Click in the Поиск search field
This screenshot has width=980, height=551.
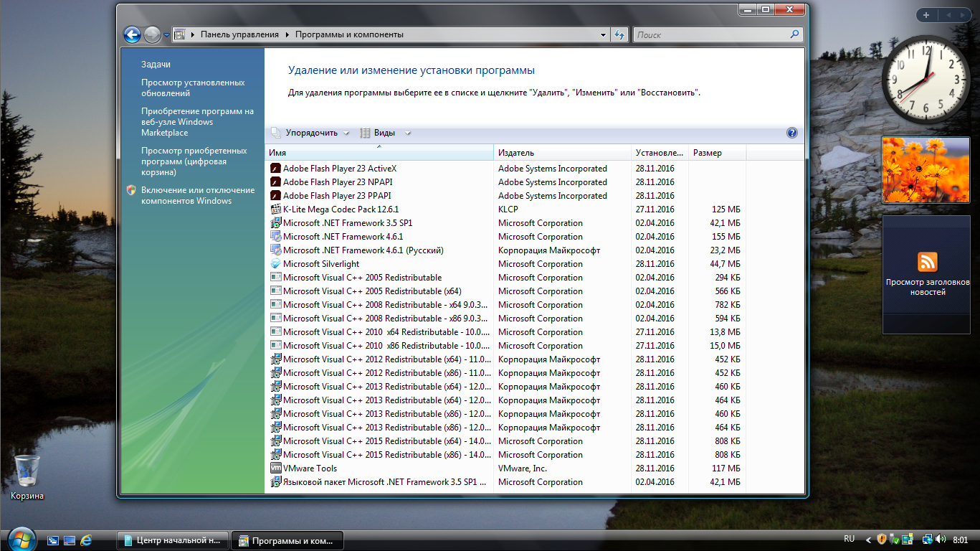[x=710, y=34]
